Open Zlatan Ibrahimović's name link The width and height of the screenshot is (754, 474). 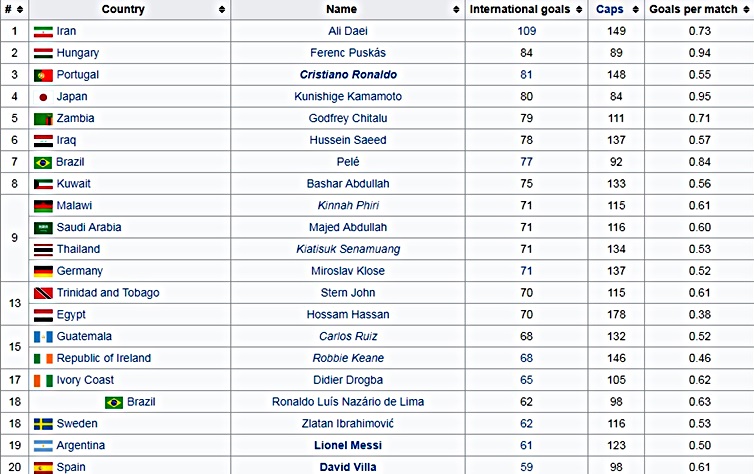pos(348,424)
